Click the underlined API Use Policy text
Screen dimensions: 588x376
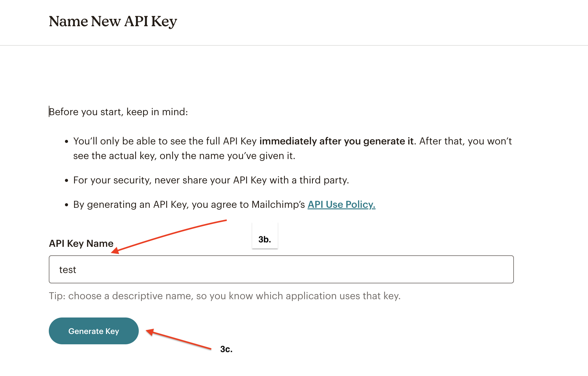pyautogui.click(x=341, y=204)
